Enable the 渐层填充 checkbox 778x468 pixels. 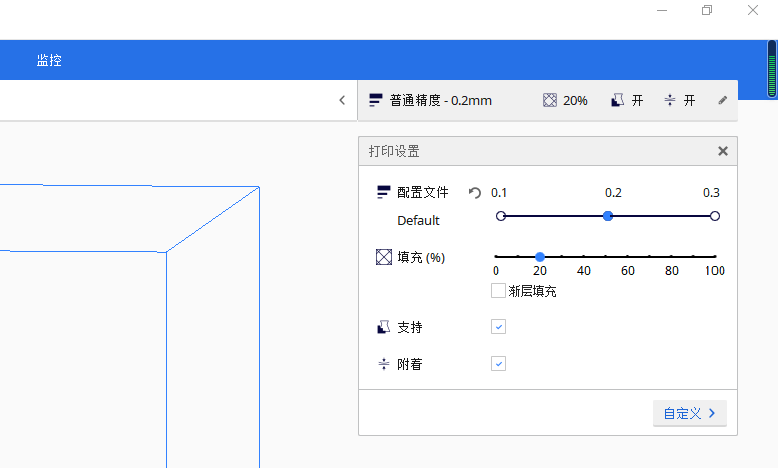click(498, 291)
